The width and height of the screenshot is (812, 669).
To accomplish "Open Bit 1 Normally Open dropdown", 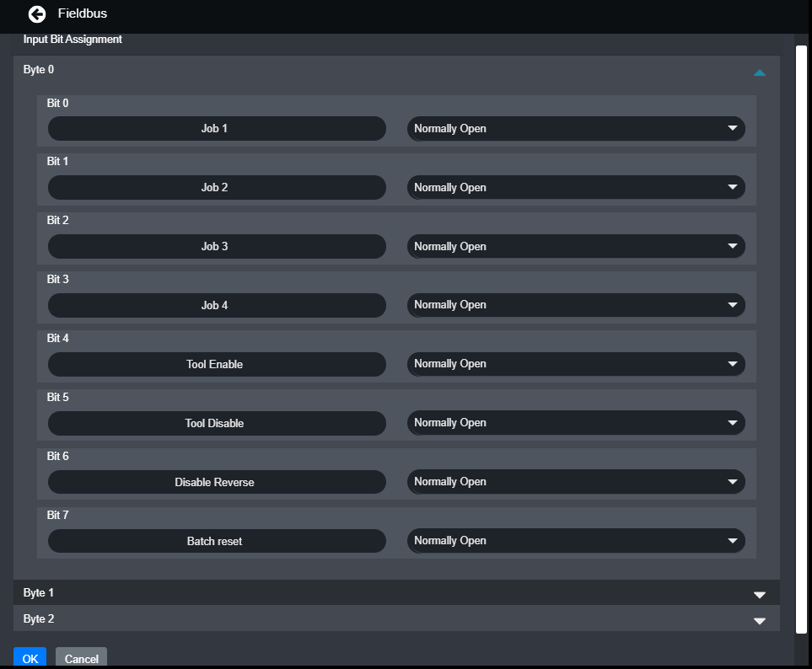I will [576, 187].
